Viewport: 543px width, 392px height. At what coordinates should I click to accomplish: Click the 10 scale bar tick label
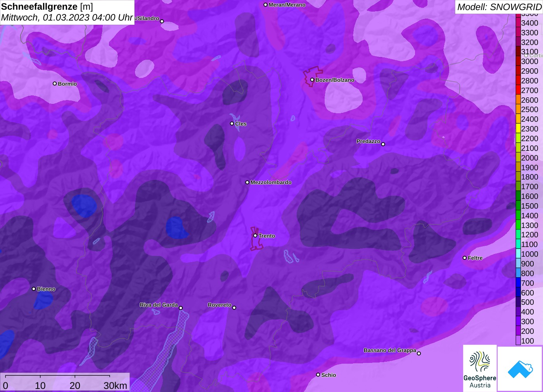pyautogui.click(x=40, y=385)
